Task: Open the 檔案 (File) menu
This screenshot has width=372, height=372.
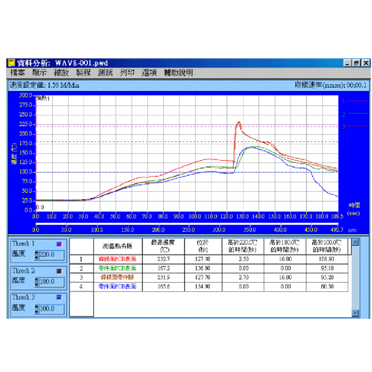Action: pos(17,73)
